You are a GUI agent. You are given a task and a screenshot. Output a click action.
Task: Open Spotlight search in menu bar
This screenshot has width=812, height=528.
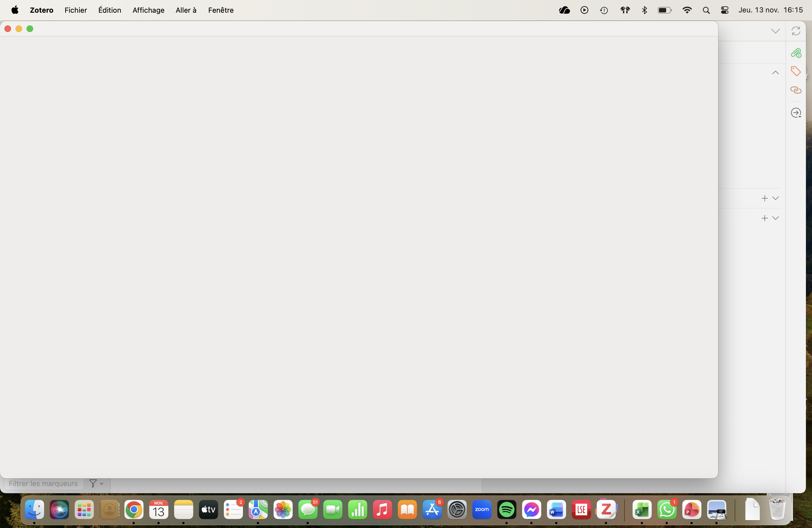click(706, 10)
